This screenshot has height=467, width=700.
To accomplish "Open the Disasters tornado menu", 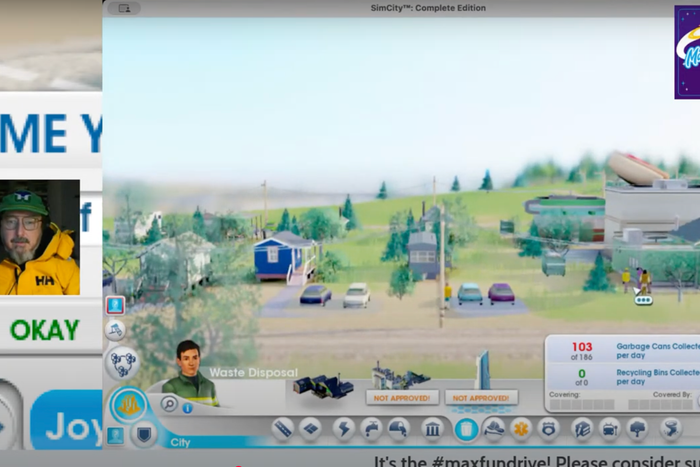I will click(671, 429).
